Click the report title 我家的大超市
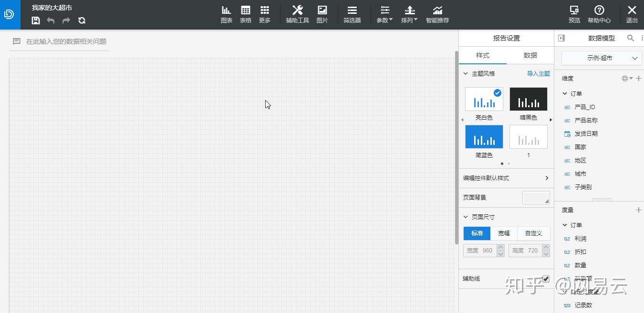 (52, 8)
